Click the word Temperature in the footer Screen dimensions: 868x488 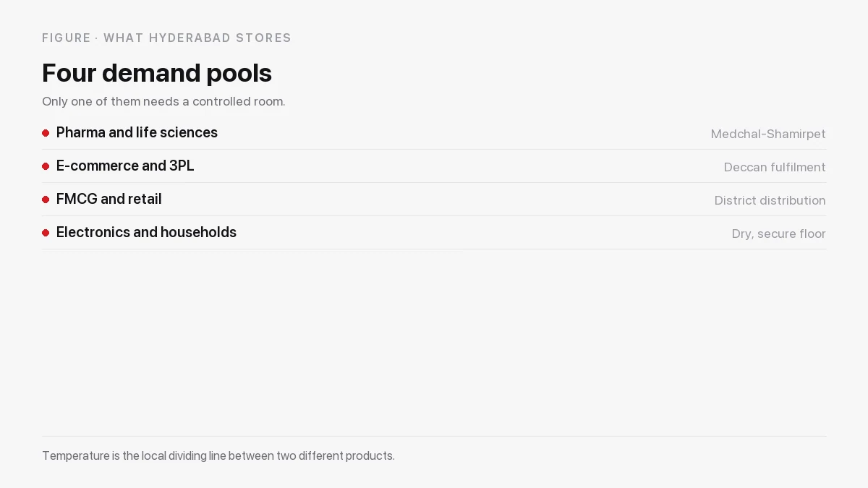click(x=75, y=456)
